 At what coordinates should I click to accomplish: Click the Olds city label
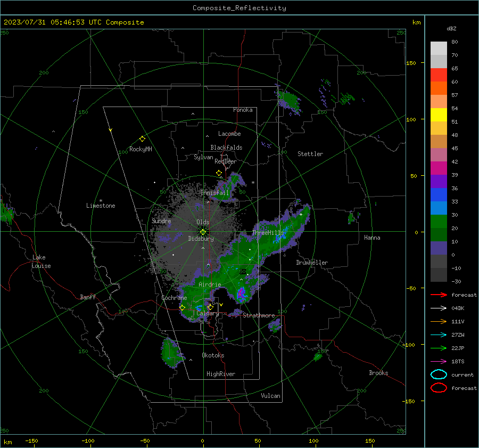click(203, 222)
